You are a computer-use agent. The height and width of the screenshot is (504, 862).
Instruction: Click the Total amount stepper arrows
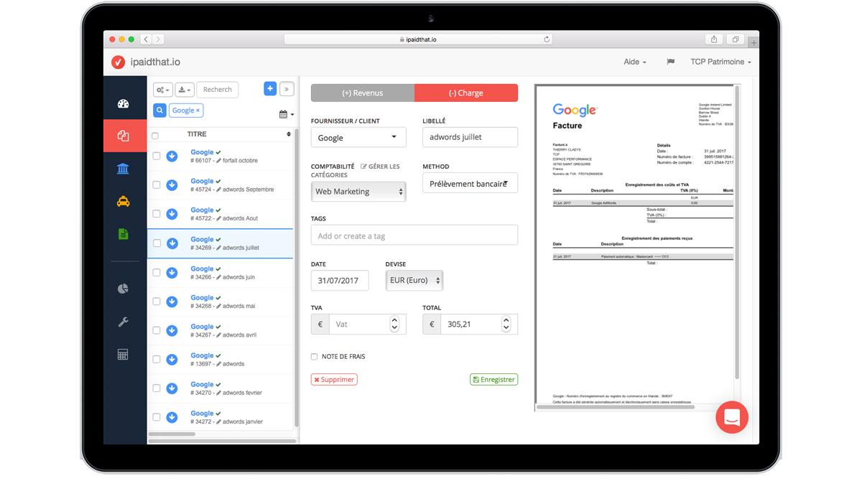point(506,324)
